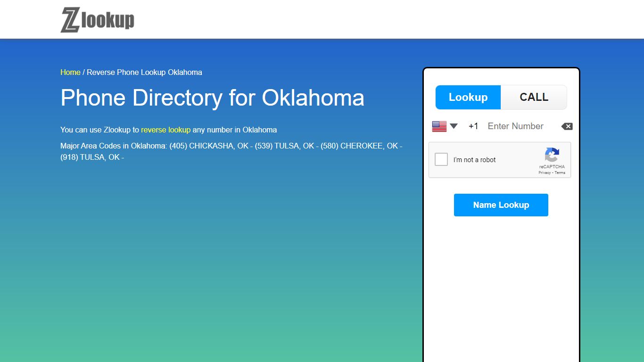
Task: Clear number with the backspace icon
Action: (567, 126)
